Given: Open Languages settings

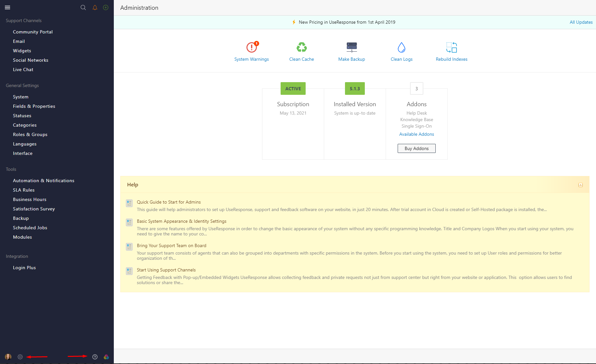Looking at the screenshot, I should pos(25,144).
